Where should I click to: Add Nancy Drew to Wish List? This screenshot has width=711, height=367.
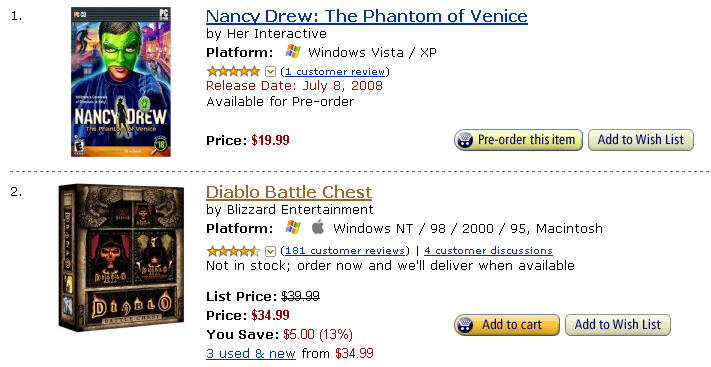tap(641, 140)
